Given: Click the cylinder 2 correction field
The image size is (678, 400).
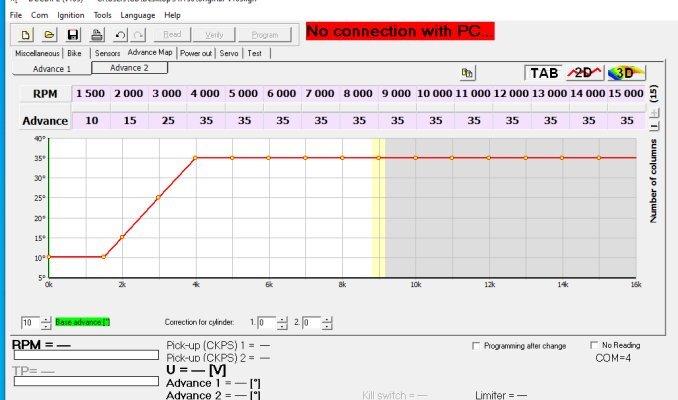Looking at the screenshot, I should coord(311,323).
